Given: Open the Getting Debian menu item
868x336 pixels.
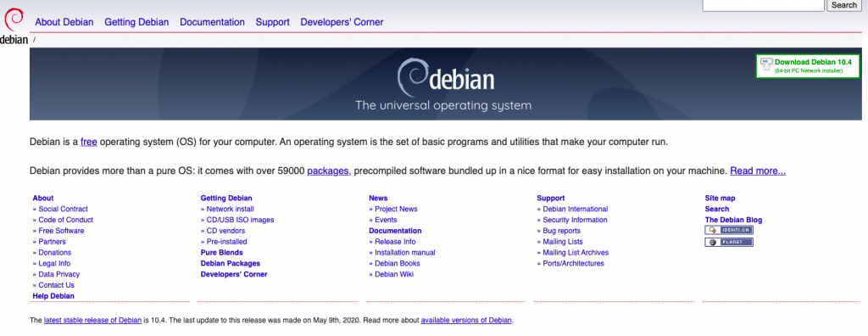Looking at the screenshot, I should click(136, 22).
